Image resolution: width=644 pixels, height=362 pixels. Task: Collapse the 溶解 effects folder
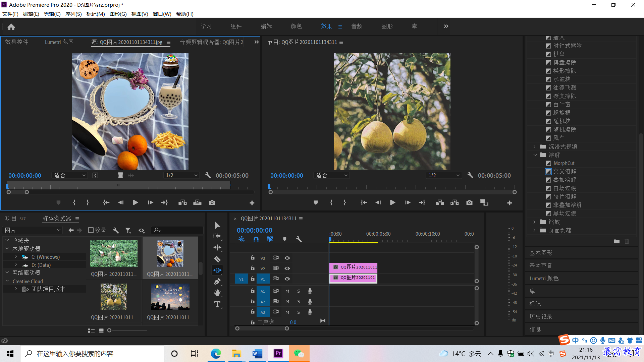pos(535,155)
